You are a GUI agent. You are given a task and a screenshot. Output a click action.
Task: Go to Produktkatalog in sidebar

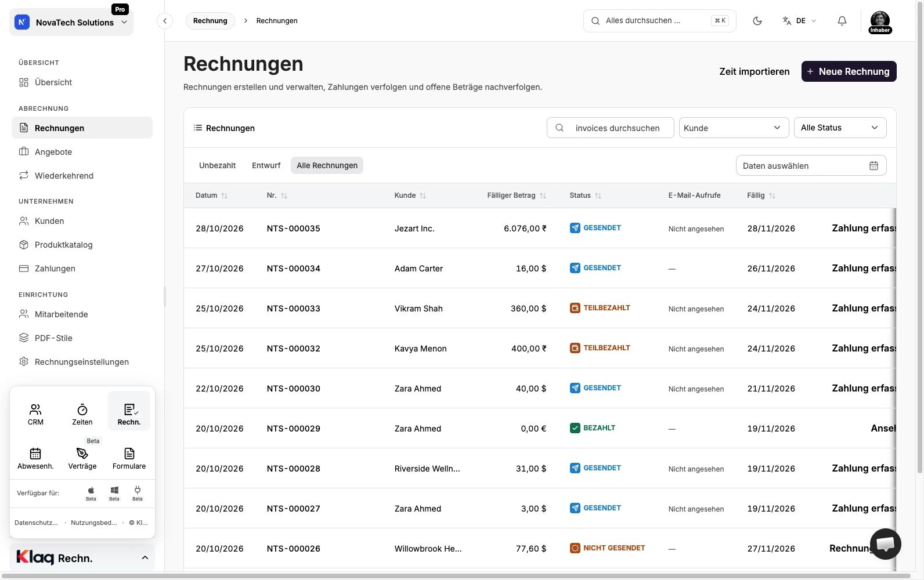point(82,245)
